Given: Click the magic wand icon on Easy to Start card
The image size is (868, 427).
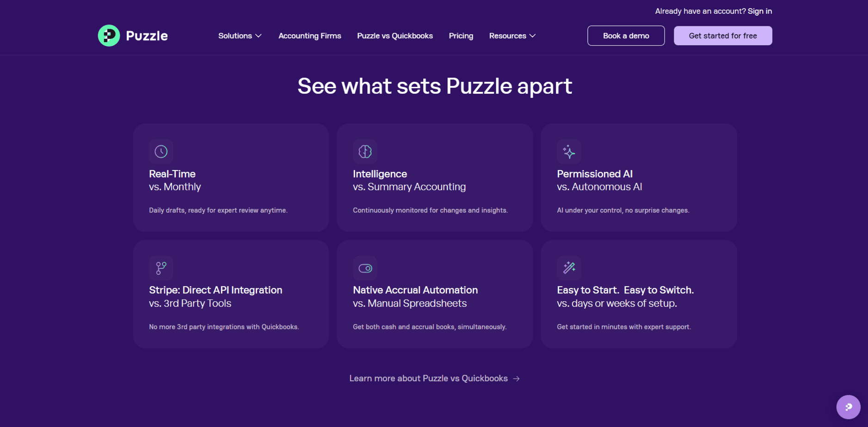Looking at the screenshot, I should click(569, 268).
